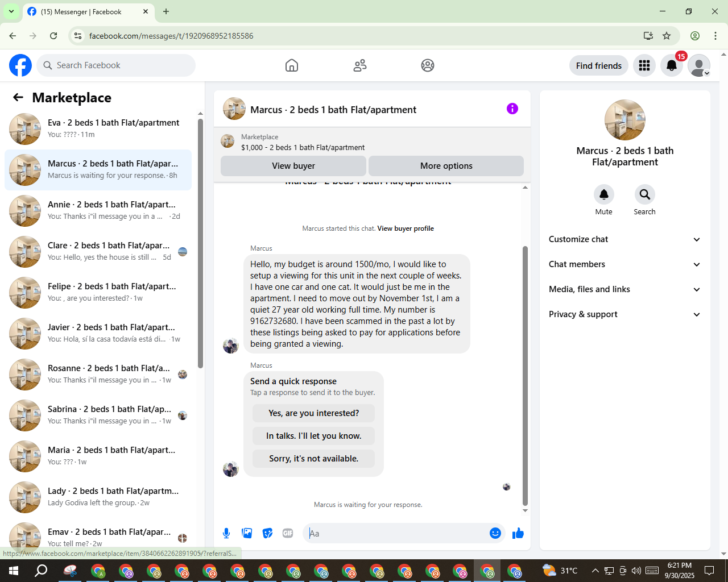Open the account profile menu
This screenshot has width=728, height=582.
tap(699, 65)
